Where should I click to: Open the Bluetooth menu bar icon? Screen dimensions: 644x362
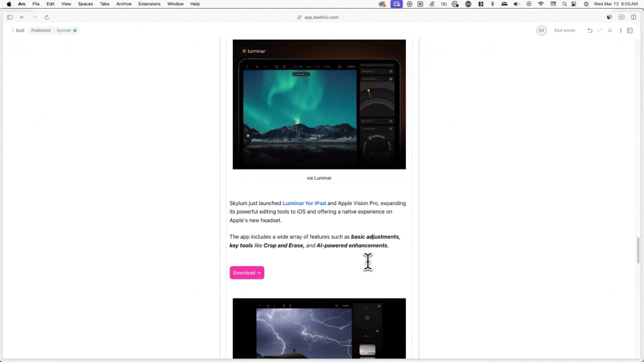(493, 4)
